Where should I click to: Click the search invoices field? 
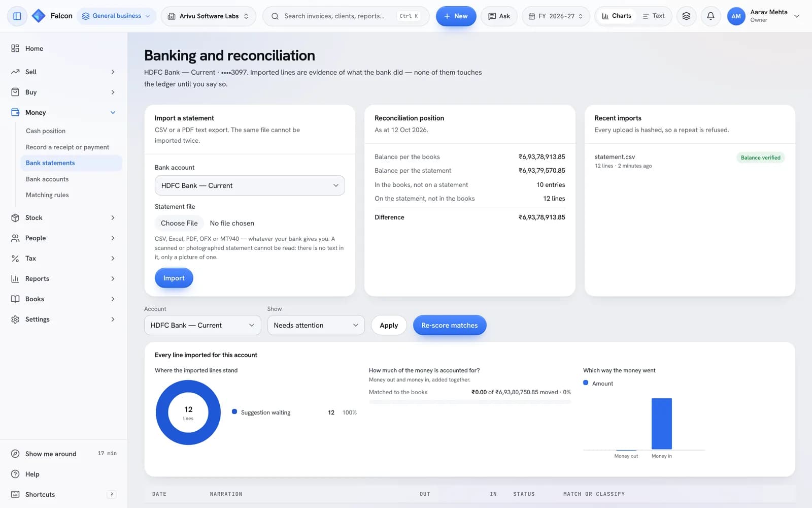(x=346, y=16)
